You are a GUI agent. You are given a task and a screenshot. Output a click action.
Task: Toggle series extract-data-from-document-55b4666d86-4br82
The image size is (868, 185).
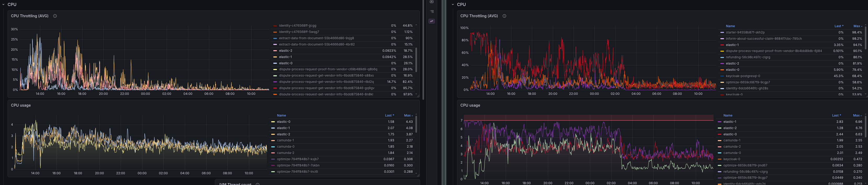[x=317, y=44]
